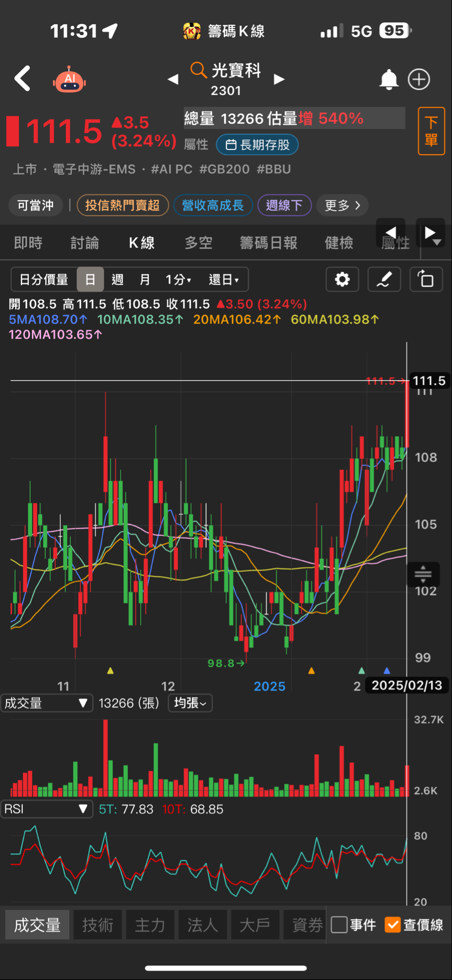This screenshot has height=980, width=452.
Task: Tap the orange search magnifier icon
Action: pyautogui.click(x=199, y=70)
